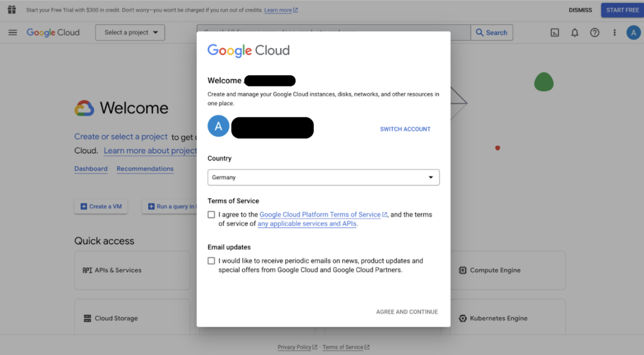
Task: Switch to the Recommendations tab
Action: point(145,168)
